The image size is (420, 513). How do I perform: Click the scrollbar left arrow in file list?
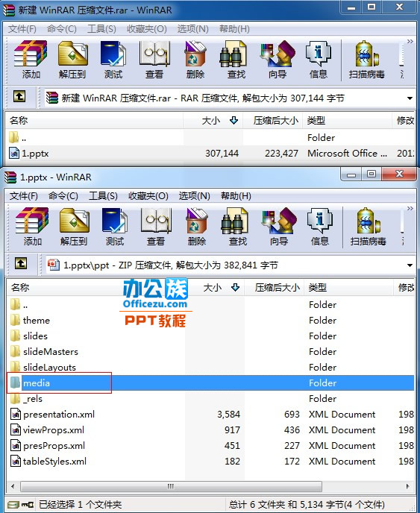point(13,486)
